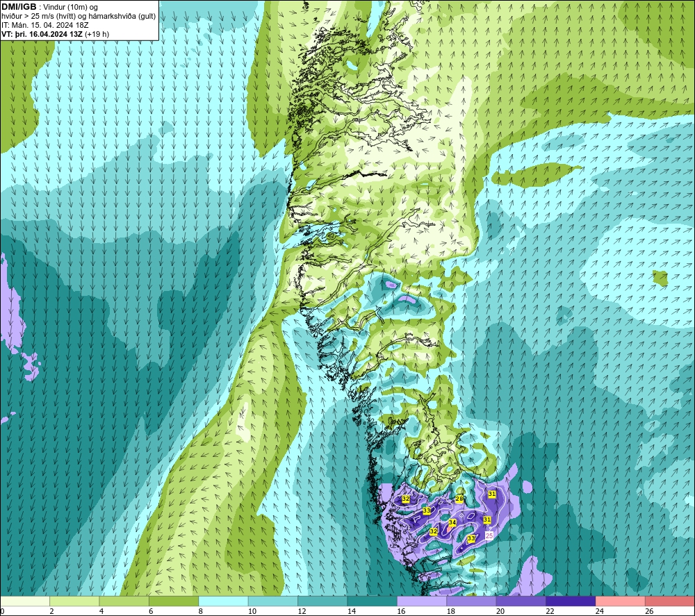Click the 'IT: Mán. 15. 04. 2024 18Z' line
The height and width of the screenshot is (616, 695).
point(44,25)
